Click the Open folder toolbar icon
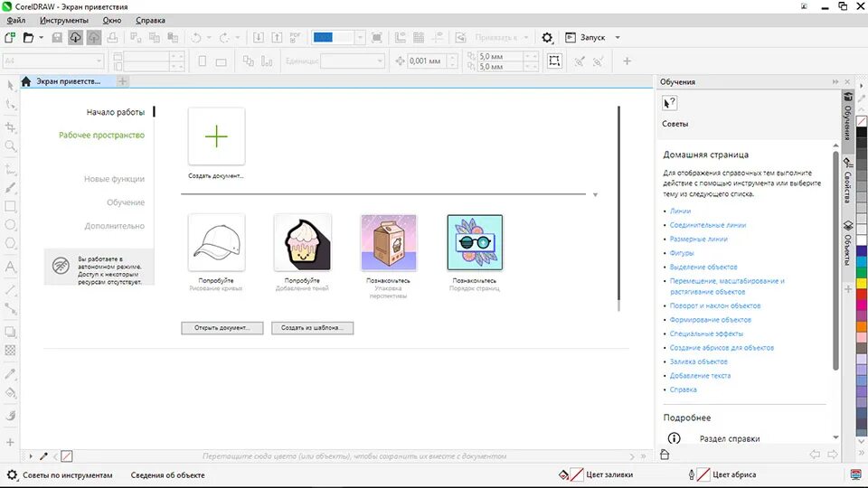Viewport: 868px width, 488px height. pos(28,38)
